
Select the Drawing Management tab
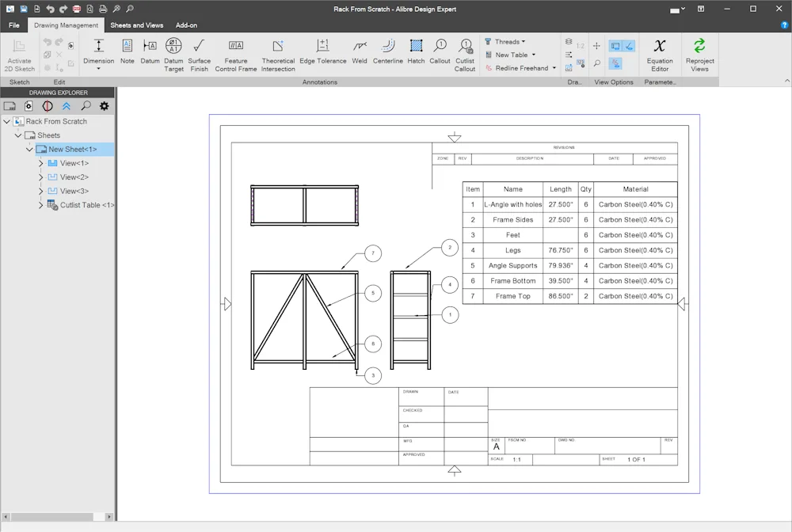click(67, 25)
